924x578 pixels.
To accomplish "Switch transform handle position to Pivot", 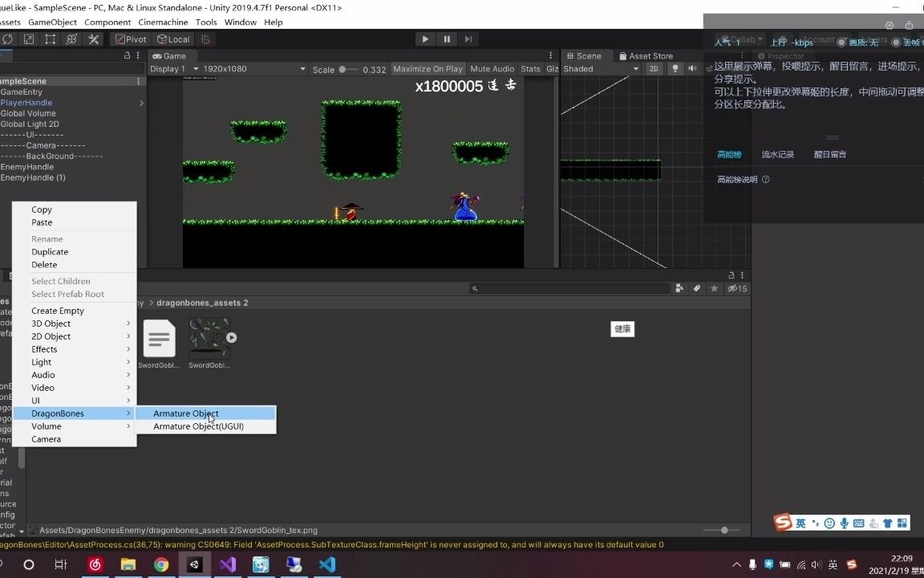I will pos(132,39).
